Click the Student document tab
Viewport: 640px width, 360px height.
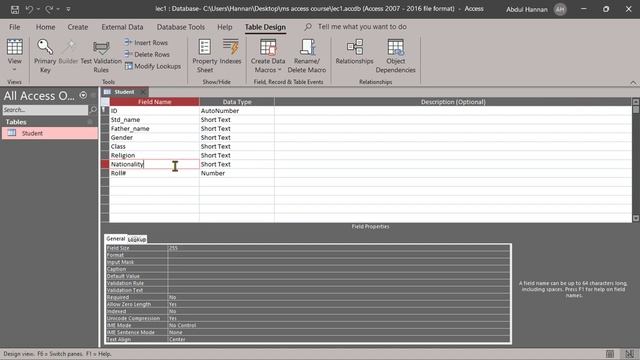pyautogui.click(x=124, y=92)
